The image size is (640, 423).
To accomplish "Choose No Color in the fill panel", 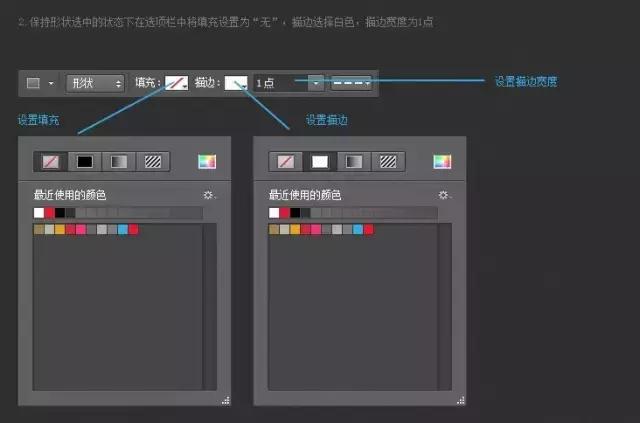I will pos(51,162).
